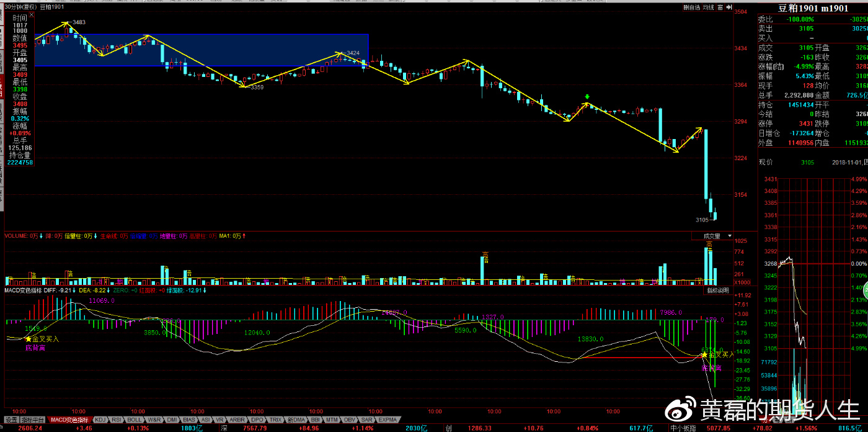Click the 最高 value 3409 in left info panel
The width and height of the screenshot is (868, 432).
pos(20,75)
